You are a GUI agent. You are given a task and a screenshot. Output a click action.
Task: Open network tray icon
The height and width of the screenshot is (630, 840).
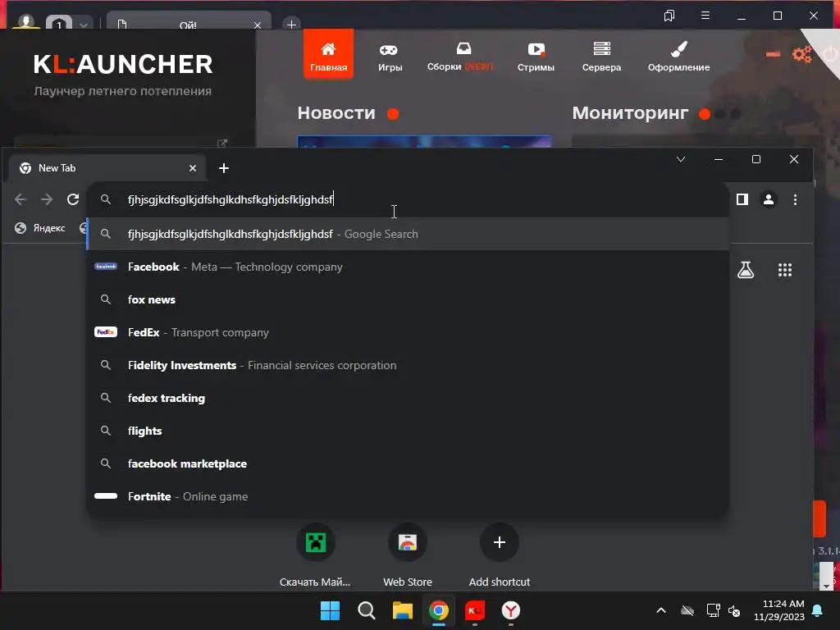713,610
